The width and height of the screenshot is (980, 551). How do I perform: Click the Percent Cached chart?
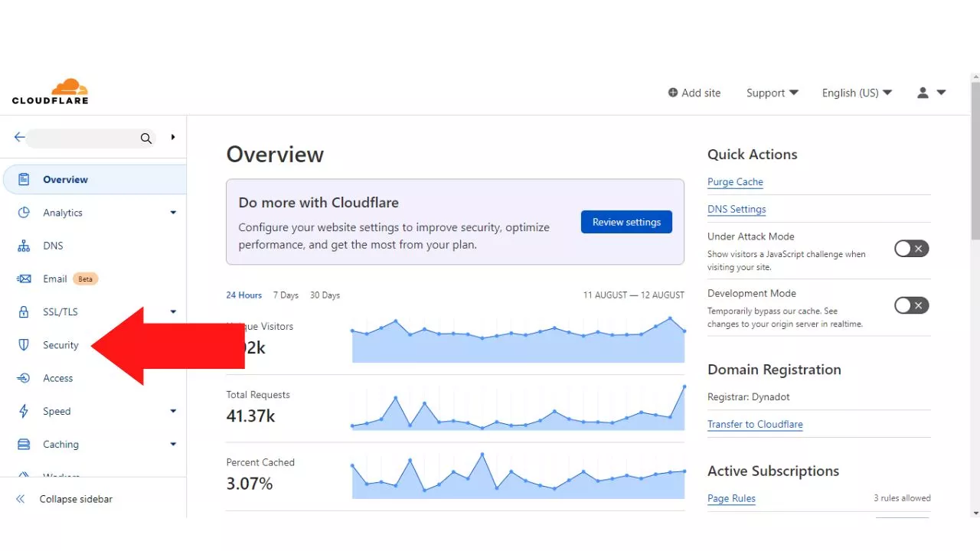(x=518, y=476)
